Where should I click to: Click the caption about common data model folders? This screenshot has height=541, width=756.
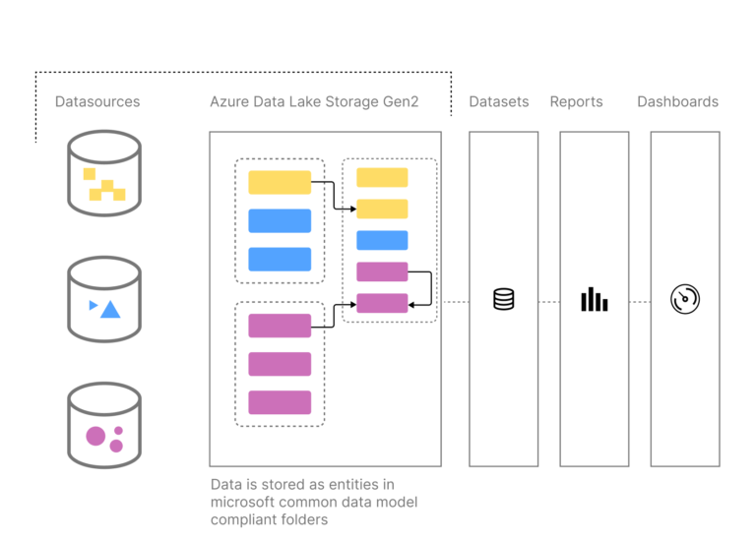314,502
